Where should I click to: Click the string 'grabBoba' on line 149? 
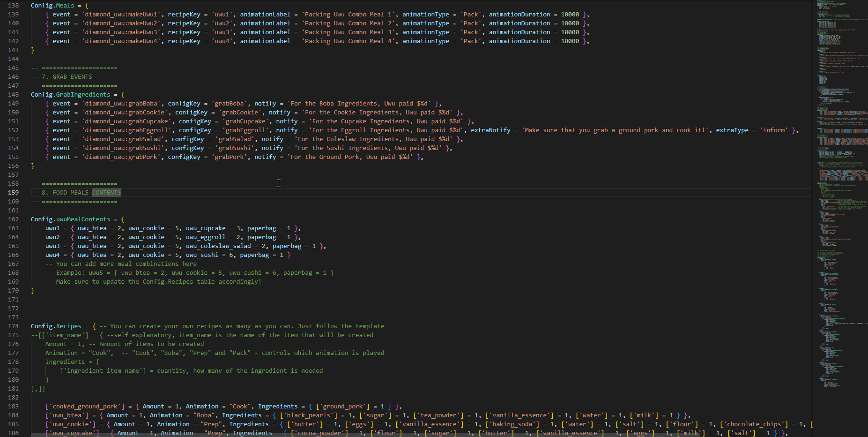(230, 103)
